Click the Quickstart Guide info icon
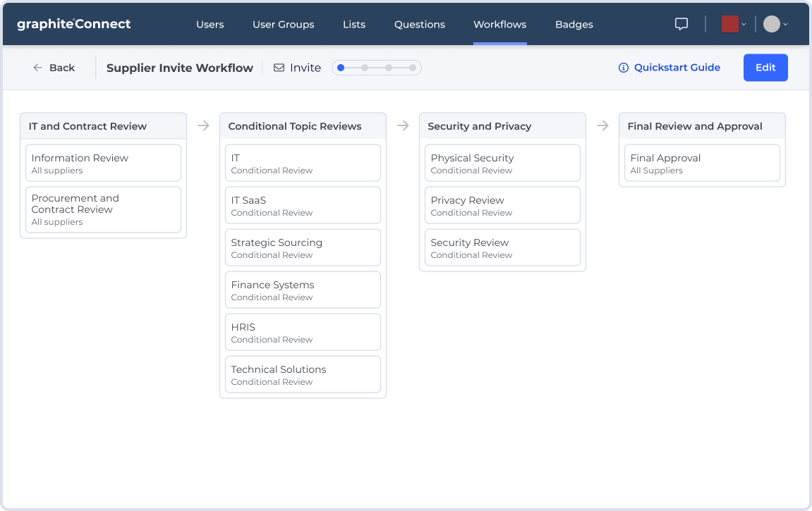Screen dimensions: 812x511 [x=624, y=68]
